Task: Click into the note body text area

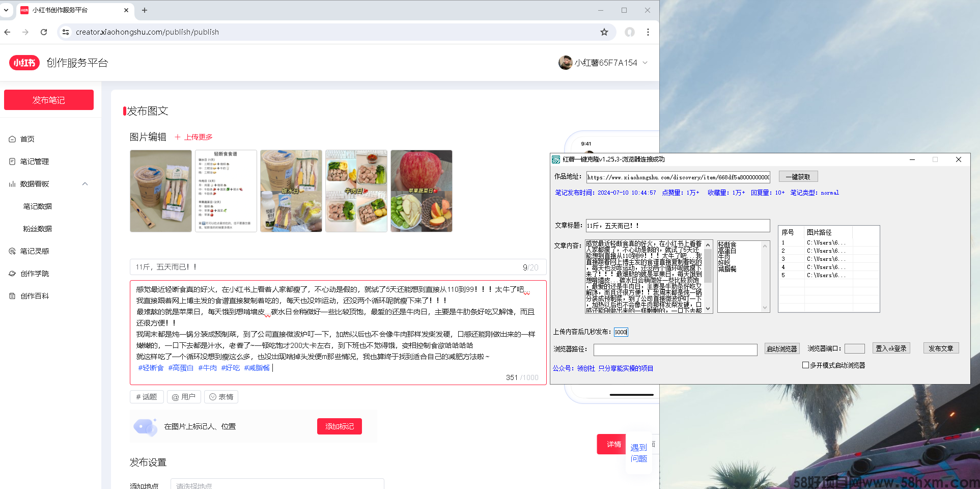Action: (338, 332)
